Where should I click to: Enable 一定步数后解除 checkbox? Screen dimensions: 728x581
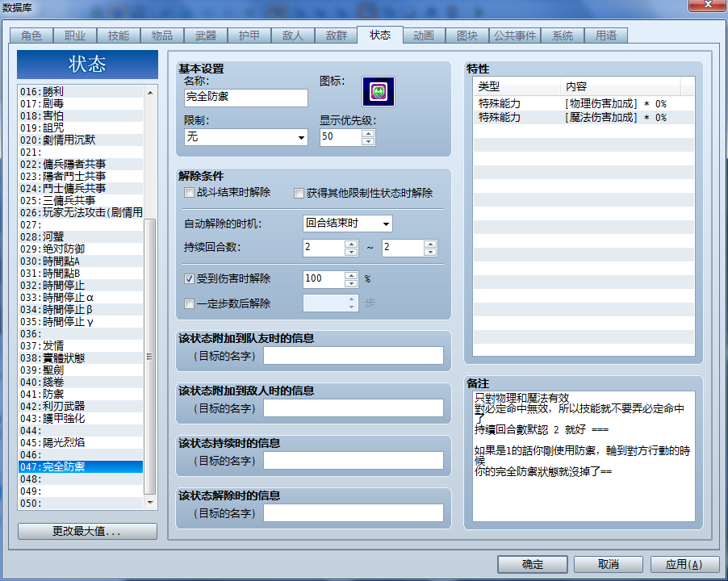[x=189, y=303]
